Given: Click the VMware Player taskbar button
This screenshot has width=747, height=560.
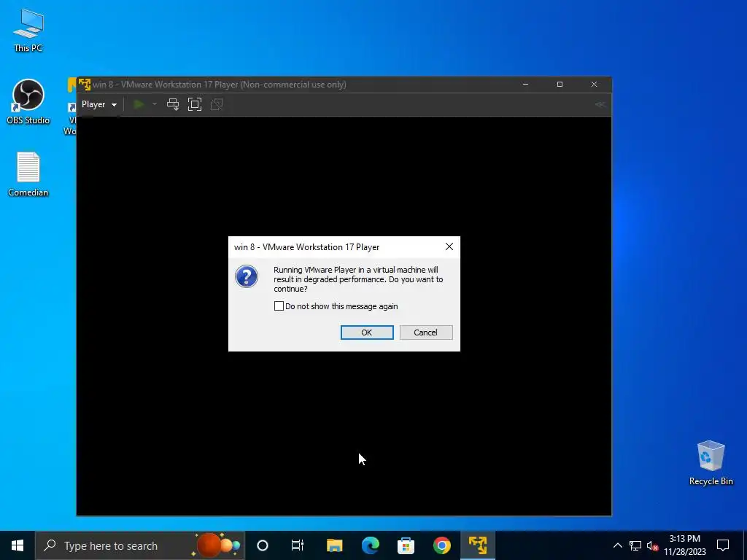Looking at the screenshot, I should (478, 545).
